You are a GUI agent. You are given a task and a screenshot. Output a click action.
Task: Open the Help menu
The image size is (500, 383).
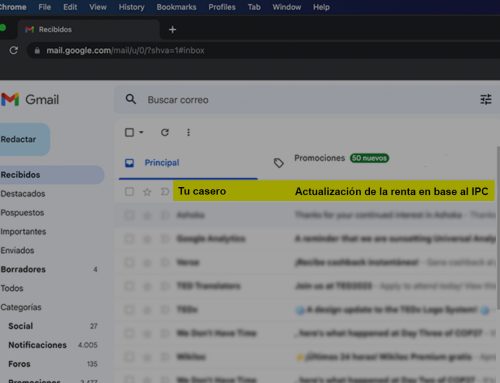pyautogui.click(x=321, y=7)
